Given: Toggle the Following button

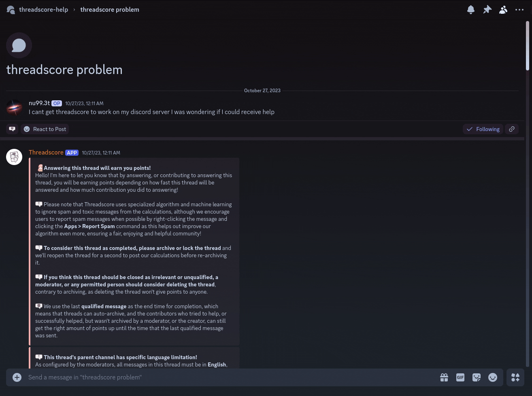Looking at the screenshot, I should (x=483, y=129).
